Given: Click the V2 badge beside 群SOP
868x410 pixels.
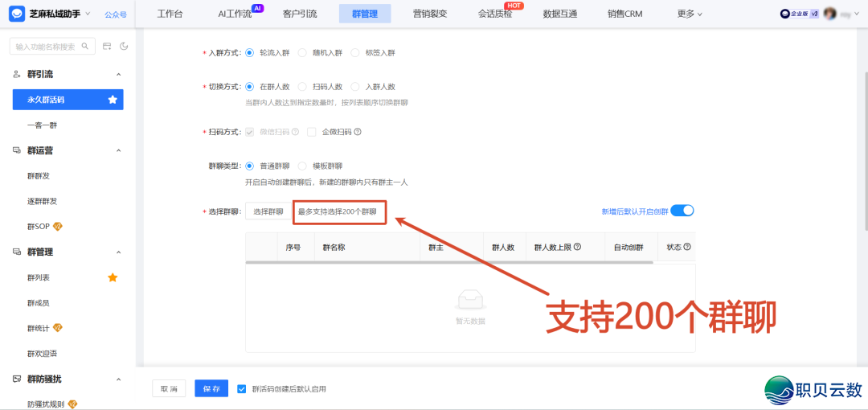Looking at the screenshot, I should tap(57, 226).
